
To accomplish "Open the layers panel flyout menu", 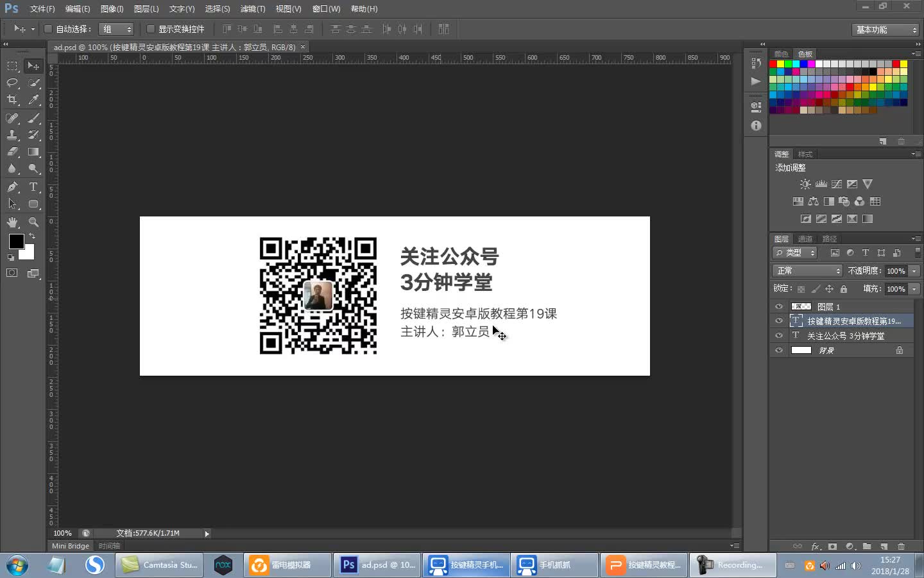I will tap(916, 239).
